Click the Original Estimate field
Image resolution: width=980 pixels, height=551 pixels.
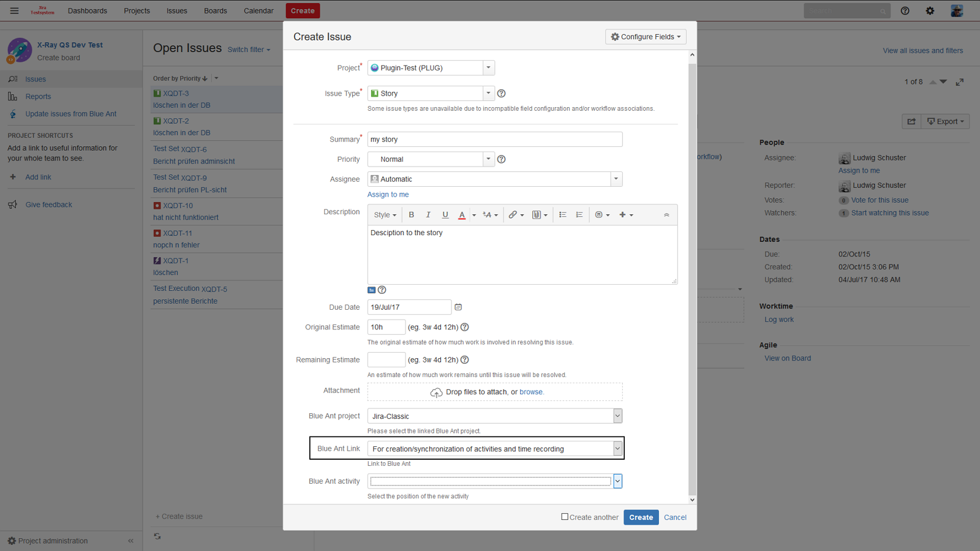386,328
